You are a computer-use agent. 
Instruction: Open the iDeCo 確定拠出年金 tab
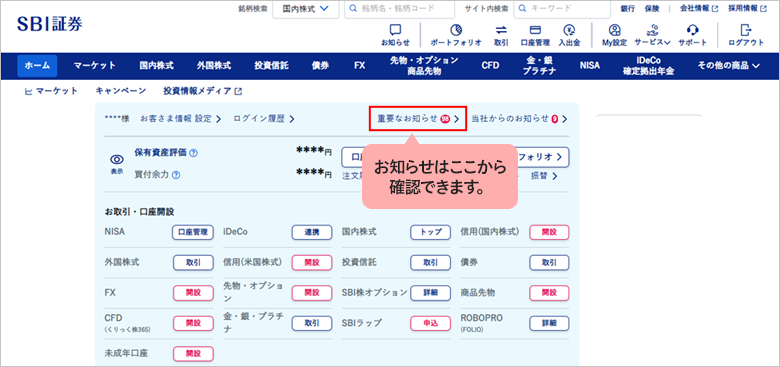pos(648,66)
